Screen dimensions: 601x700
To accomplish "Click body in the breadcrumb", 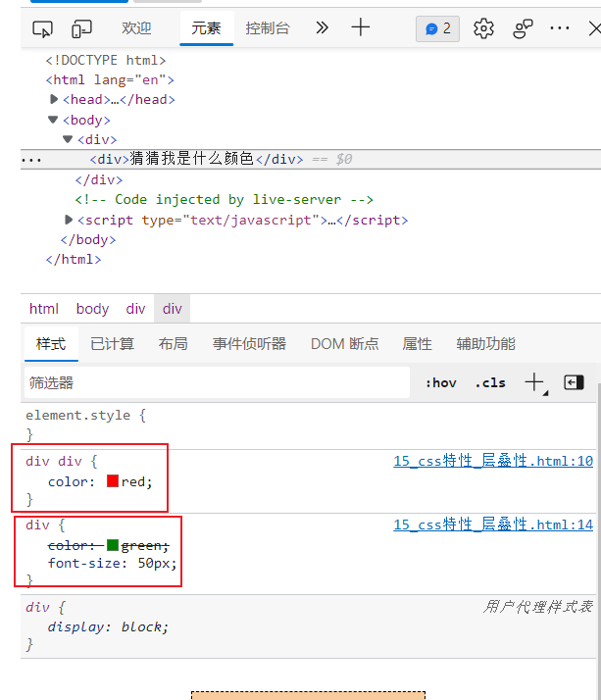I will (x=92, y=309).
